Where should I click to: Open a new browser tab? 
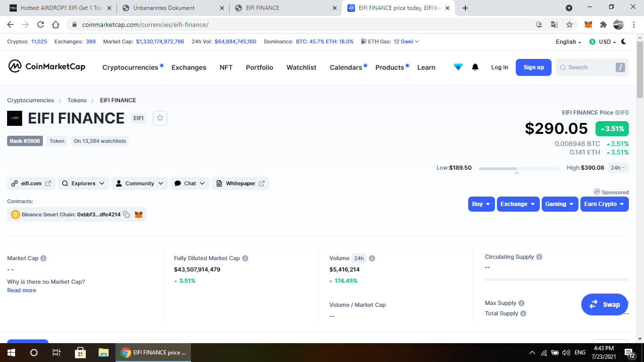[465, 8]
